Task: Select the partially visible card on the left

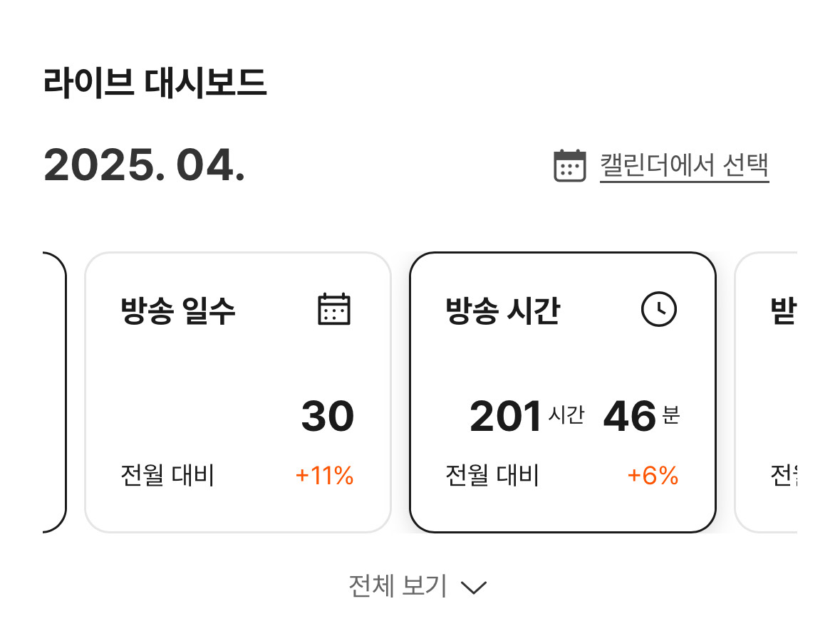Action: [x=55, y=392]
